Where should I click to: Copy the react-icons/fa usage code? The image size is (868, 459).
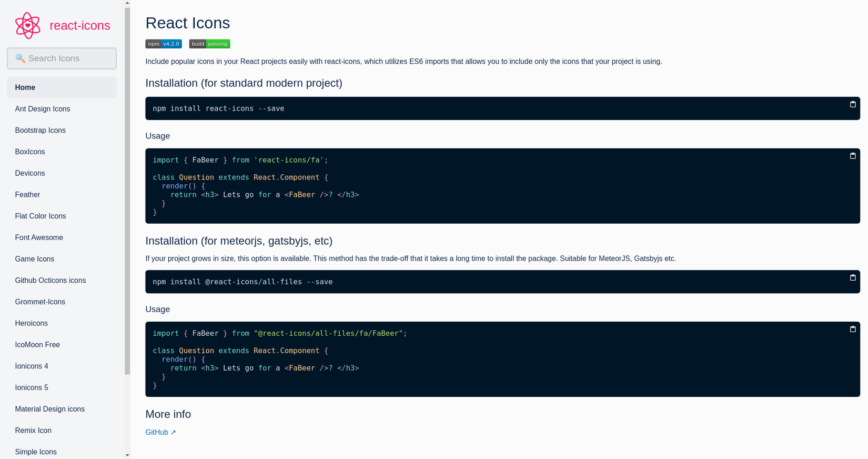tap(853, 156)
